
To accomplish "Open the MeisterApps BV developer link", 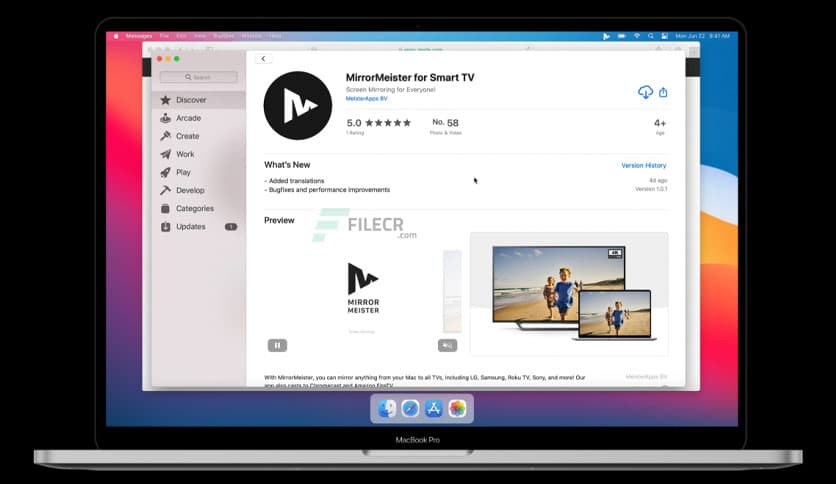I will pos(366,99).
